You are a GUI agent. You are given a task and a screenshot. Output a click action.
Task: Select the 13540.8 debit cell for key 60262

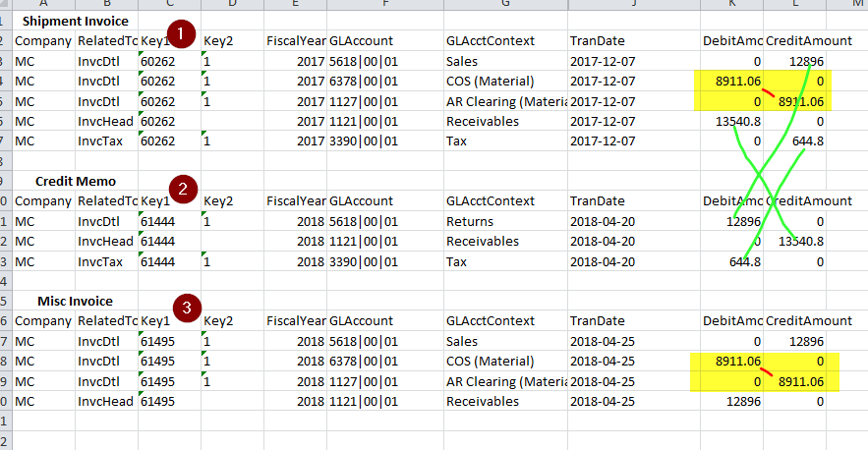click(731, 121)
